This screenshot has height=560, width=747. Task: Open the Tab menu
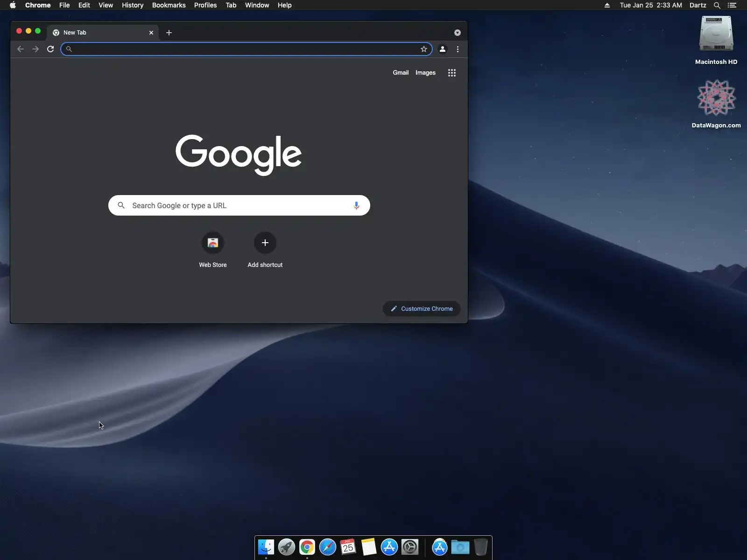tap(231, 5)
